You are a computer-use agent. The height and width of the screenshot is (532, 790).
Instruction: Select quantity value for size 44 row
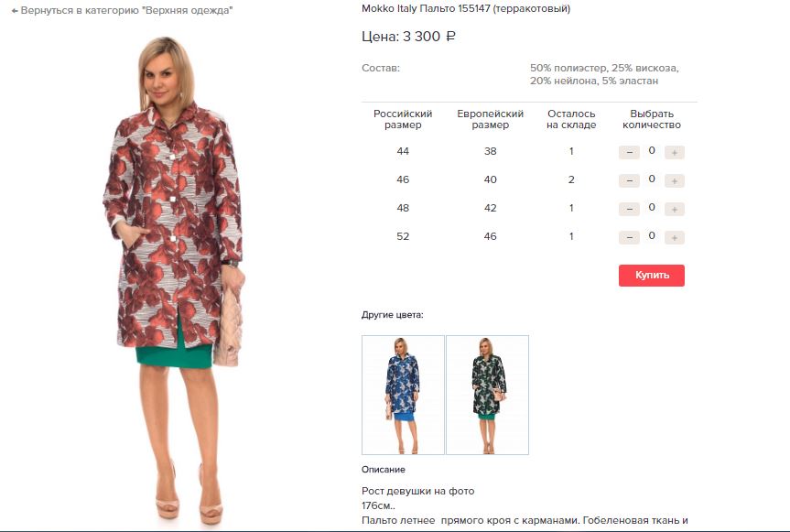point(652,151)
